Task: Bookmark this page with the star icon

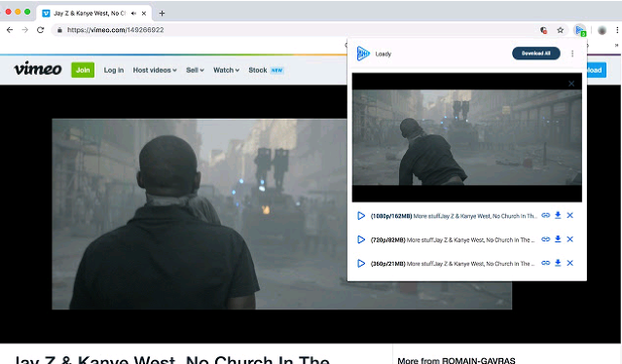Action: (x=560, y=30)
